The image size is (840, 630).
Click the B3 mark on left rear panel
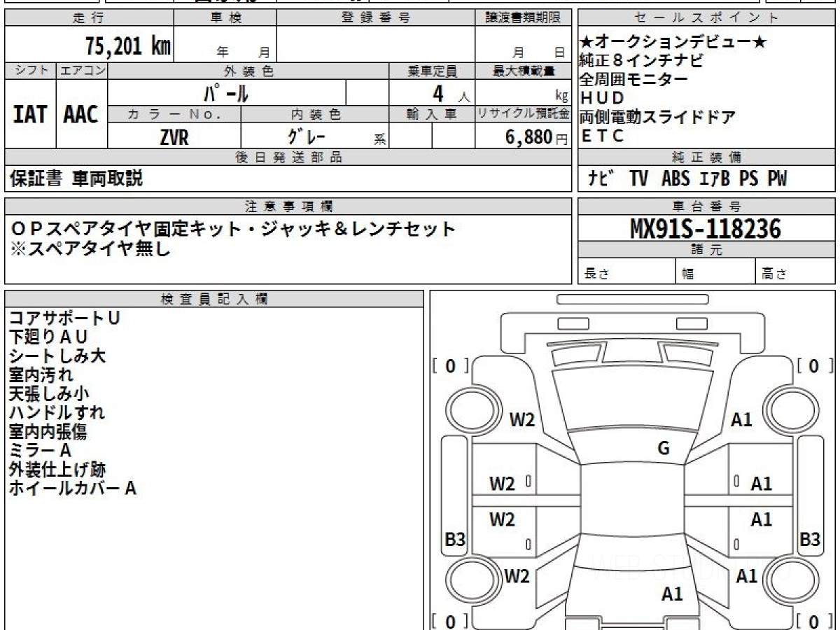[455, 539]
